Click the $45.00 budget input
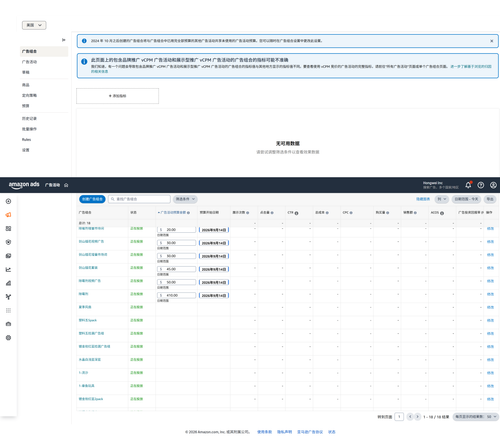 point(177,269)
